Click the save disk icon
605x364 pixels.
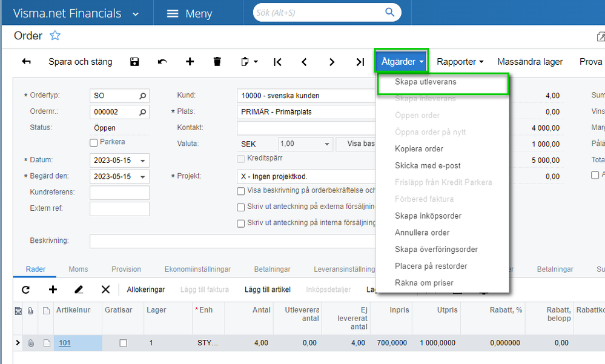134,62
